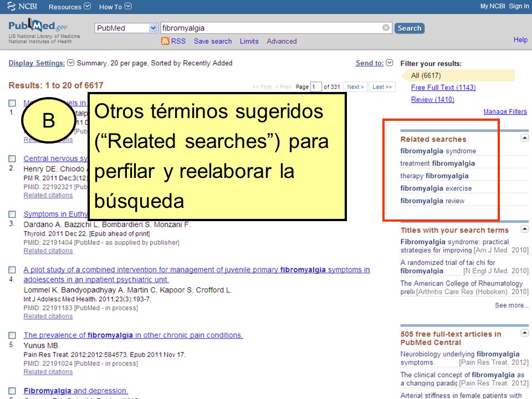
Task: Select related search fibromyalgia review
Action: pyautogui.click(x=432, y=201)
